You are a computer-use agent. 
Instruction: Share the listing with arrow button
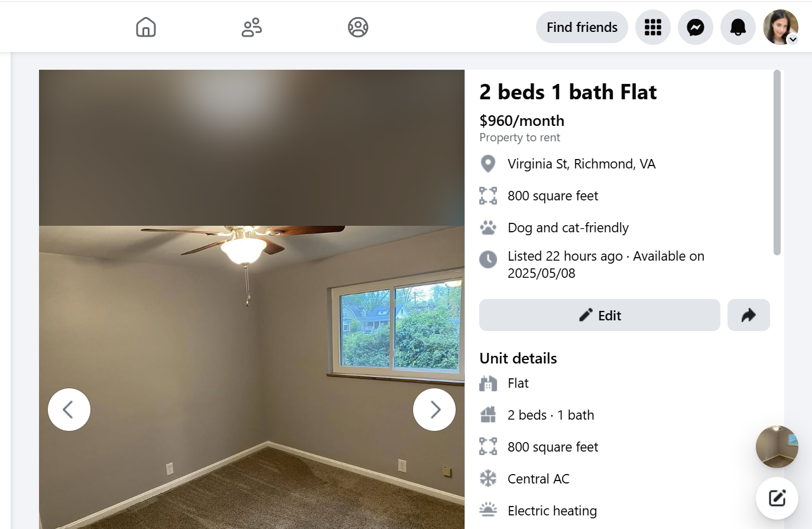[749, 315]
